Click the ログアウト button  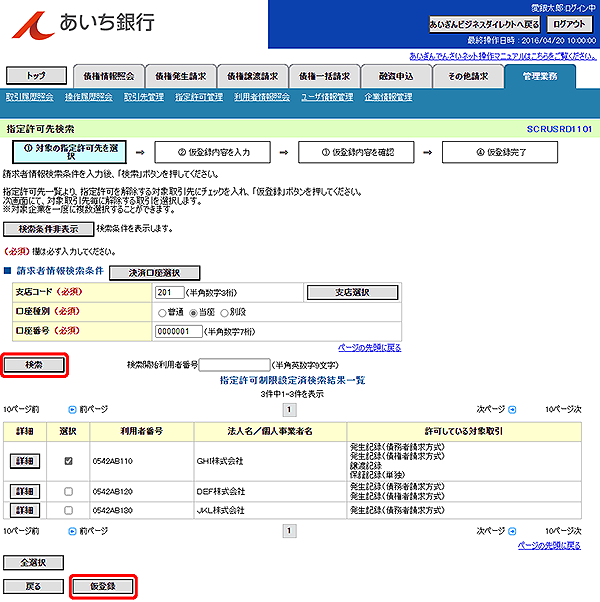coord(570,25)
